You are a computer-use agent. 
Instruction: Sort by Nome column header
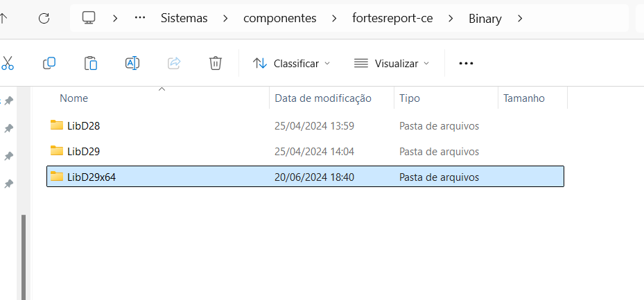[74, 98]
